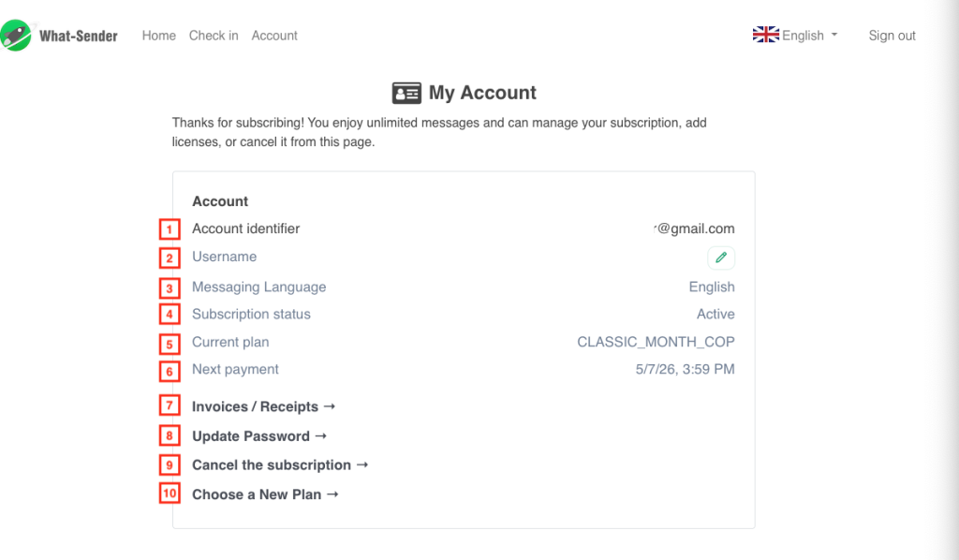Open the Account navigation item
Screen dimensions: 959x560
pos(274,36)
